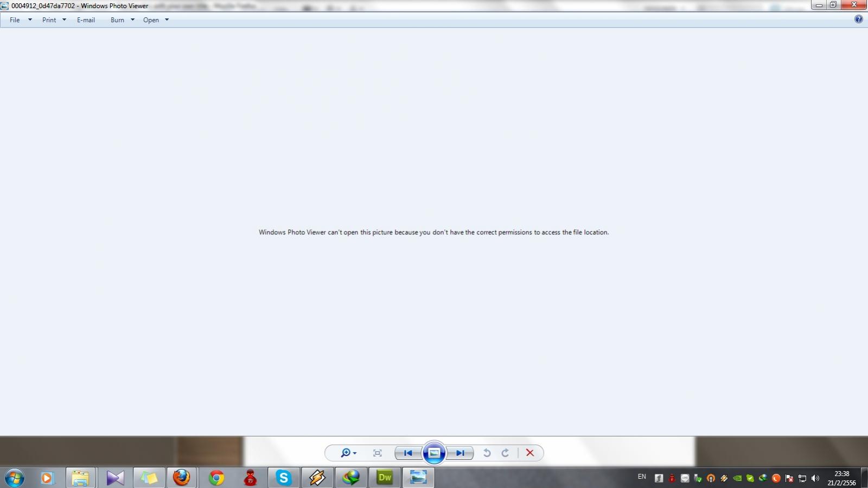Rotate picture clockwise

click(505, 453)
